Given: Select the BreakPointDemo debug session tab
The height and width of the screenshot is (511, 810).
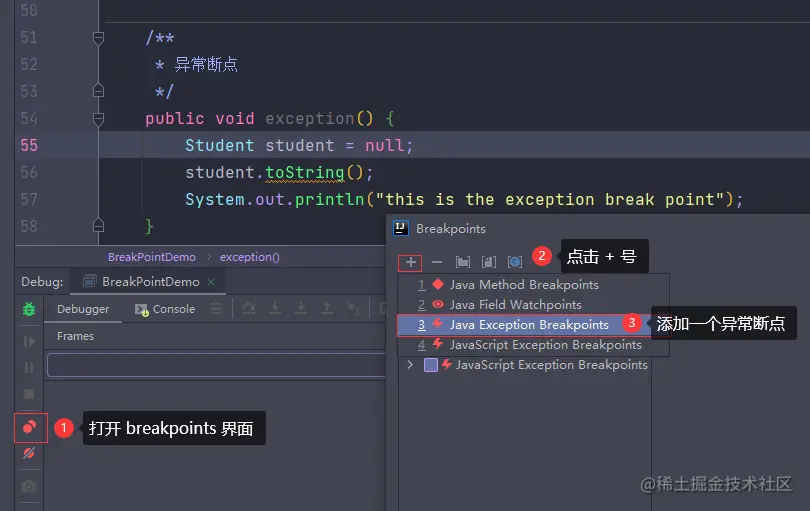Looking at the screenshot, I should [148, 282].
